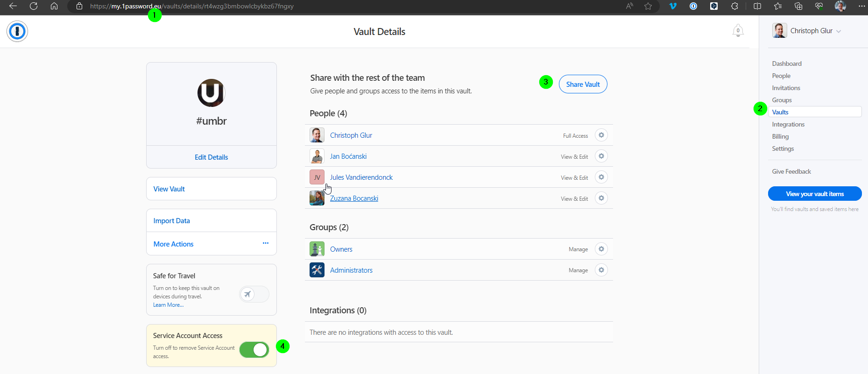Open settings gear for Owners group
Image resolution: width=868 pixels, height=374 pixels.
pyautogui.click(x=601, y=249)
